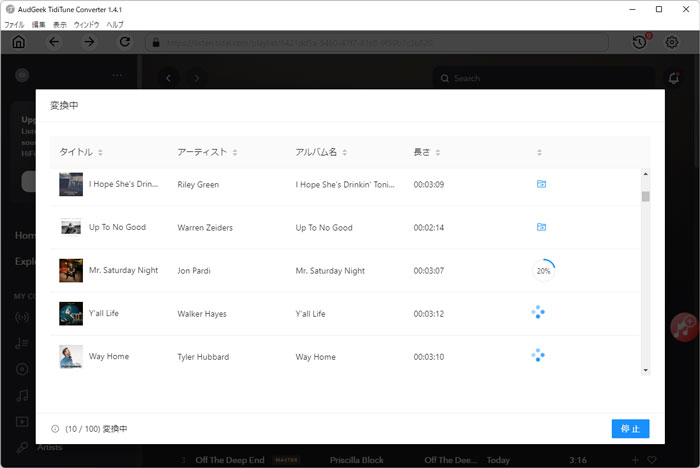Click the (10 / 100) 変換中 status text
This screenshot has height=468, width=700.
[x=96, y=429]
